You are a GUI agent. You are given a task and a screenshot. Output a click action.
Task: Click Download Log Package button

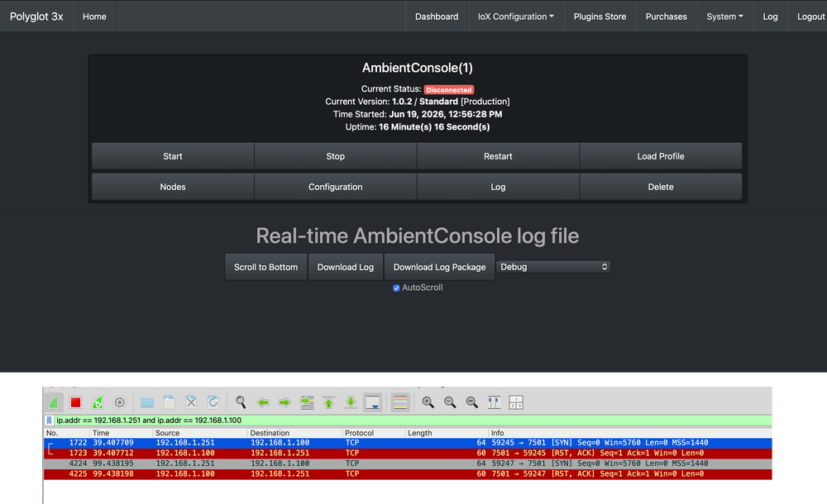[x=439, y=267]
